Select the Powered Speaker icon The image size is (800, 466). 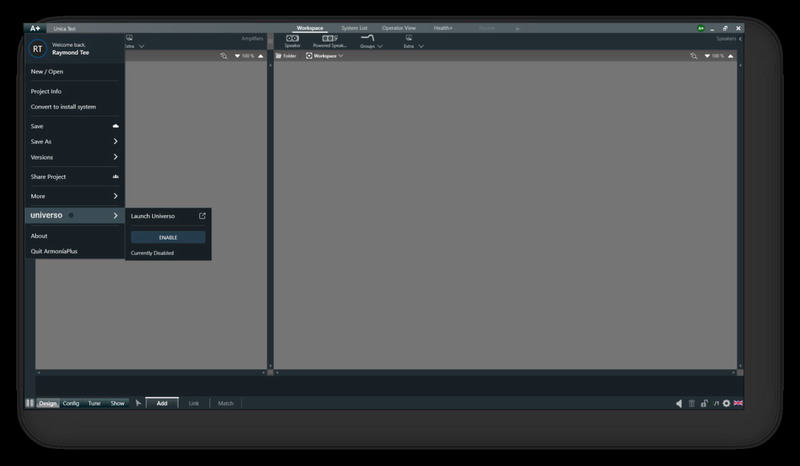coord(329,40)
